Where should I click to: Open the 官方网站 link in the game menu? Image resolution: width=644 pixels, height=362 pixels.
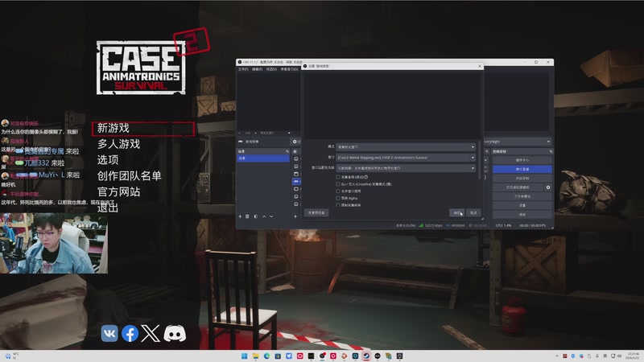tap(118, 191)
